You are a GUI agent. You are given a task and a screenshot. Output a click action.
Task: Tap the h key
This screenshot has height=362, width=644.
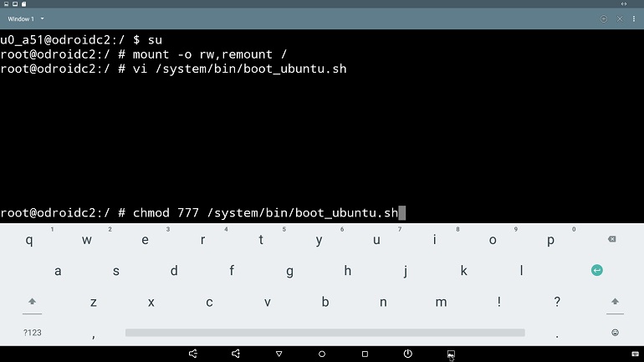tap(347, 271)
